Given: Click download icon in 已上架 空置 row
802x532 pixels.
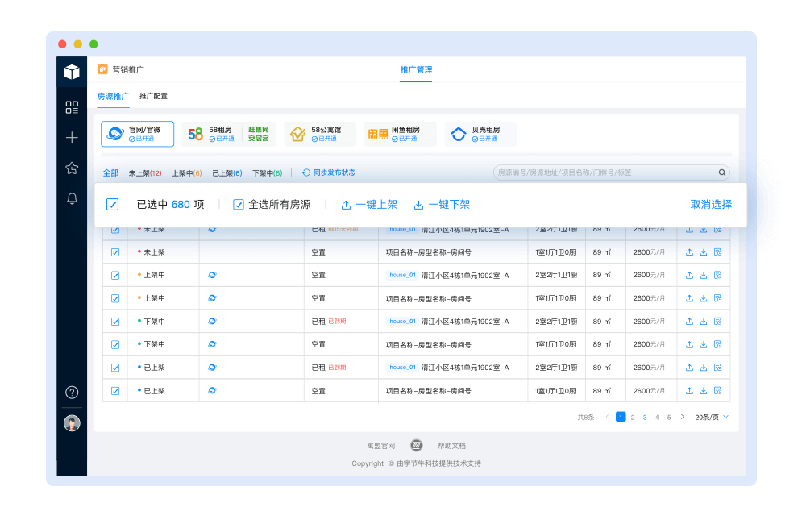Looking at the screenshot, I should pos(704,391).
